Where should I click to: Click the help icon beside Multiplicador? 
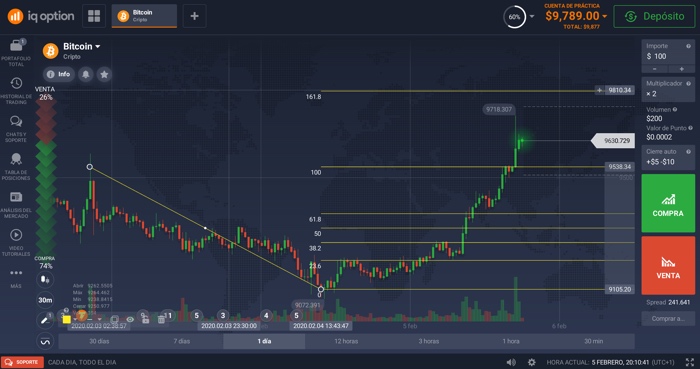tap(688, 83)
